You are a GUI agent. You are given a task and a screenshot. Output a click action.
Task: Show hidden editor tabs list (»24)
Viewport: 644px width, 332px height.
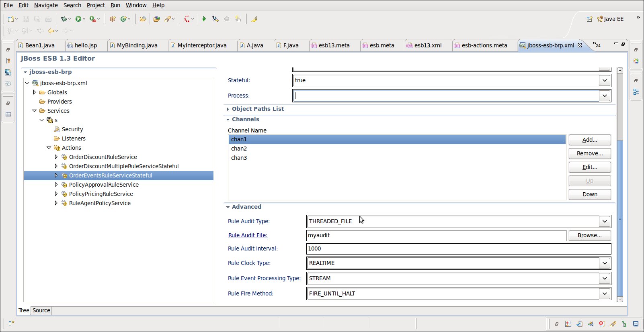tap(597, 45)
